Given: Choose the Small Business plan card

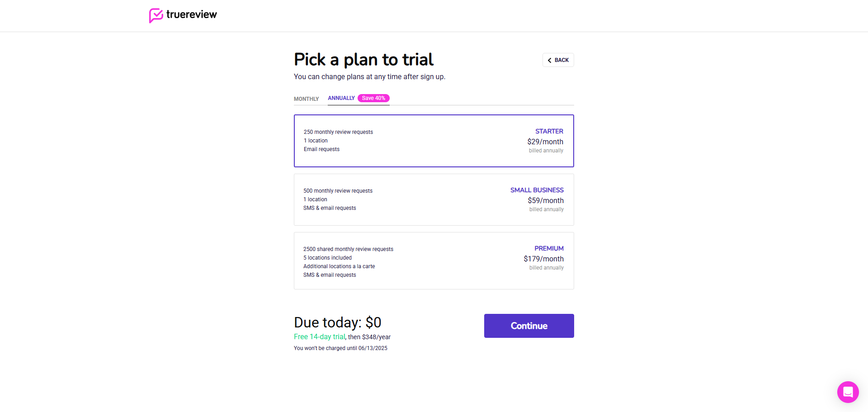Looking at the screenshot, I should pyautogui.click(x=434, y=199).
